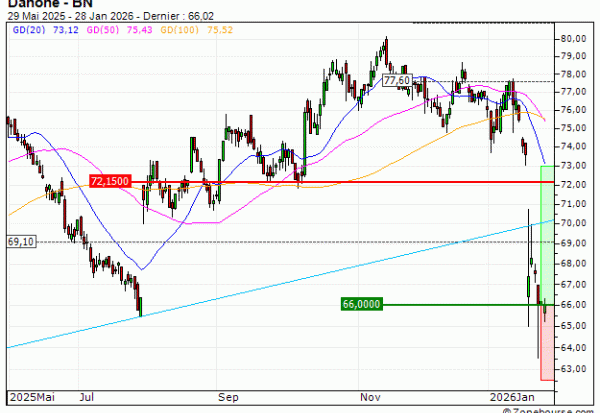Click the 2025Mai label on the time axis
Image resolution: width=600 pixels, height=413 pixels.
(29, 397)
